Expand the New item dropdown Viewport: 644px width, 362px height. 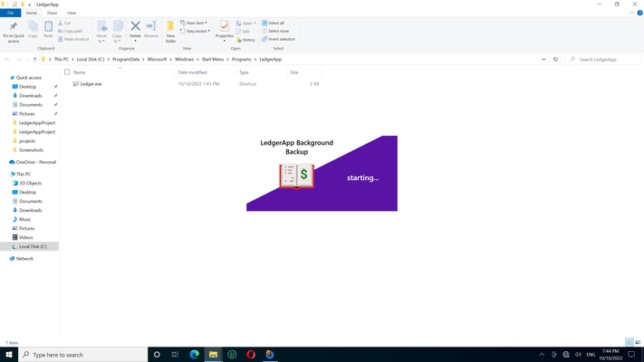click(196, 23)
